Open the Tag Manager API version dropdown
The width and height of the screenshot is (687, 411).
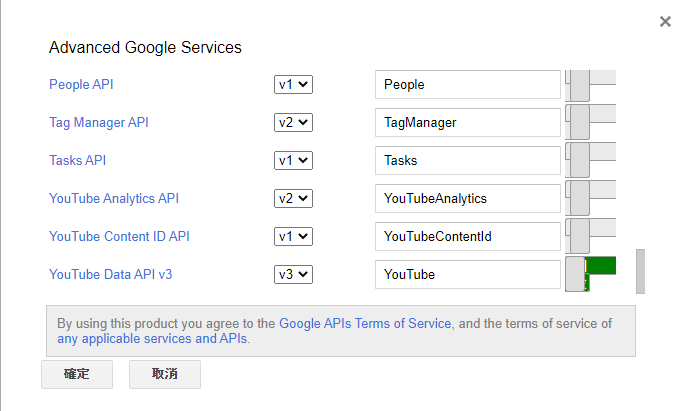click(293, 122)
